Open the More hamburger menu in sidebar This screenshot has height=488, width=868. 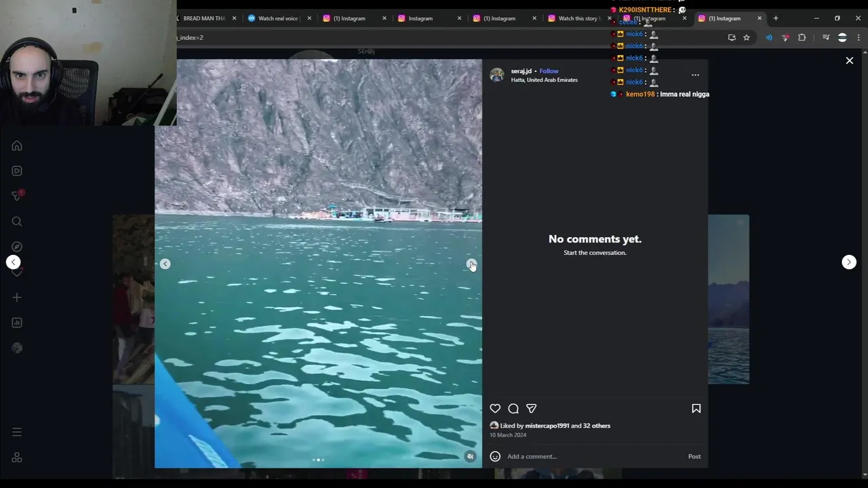(17, 432)
